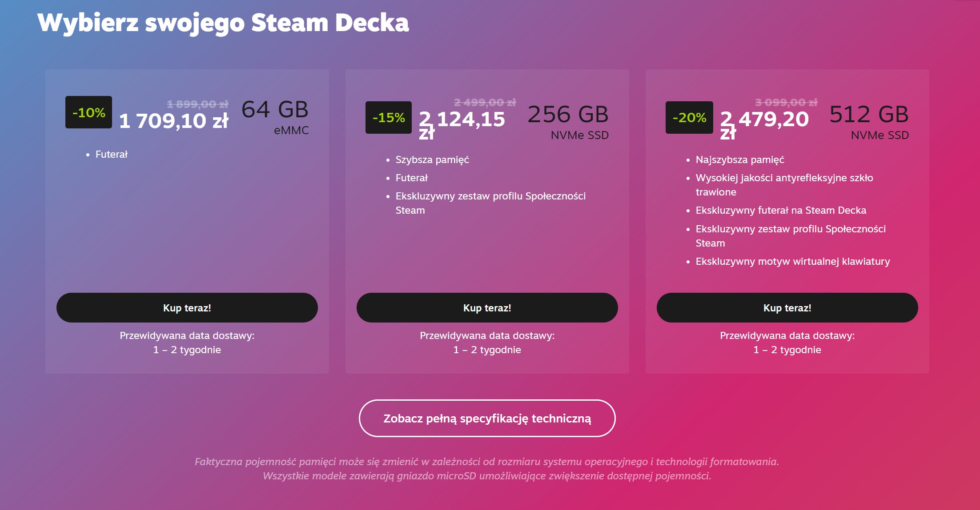The width and height of the screenshot is (980, 510).
Task: Click the microSD capacity footnote text
Action: point(487,476)
